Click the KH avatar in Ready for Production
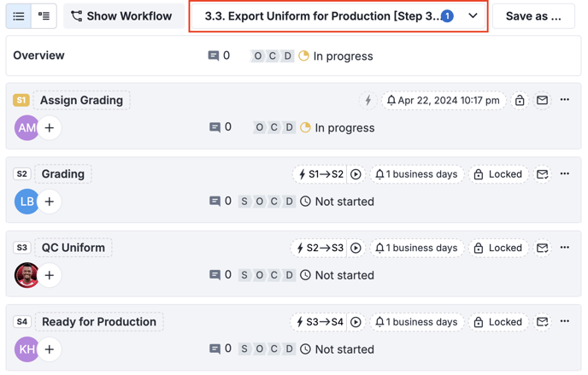The image size is (588, 375). (x=26, y=349)
